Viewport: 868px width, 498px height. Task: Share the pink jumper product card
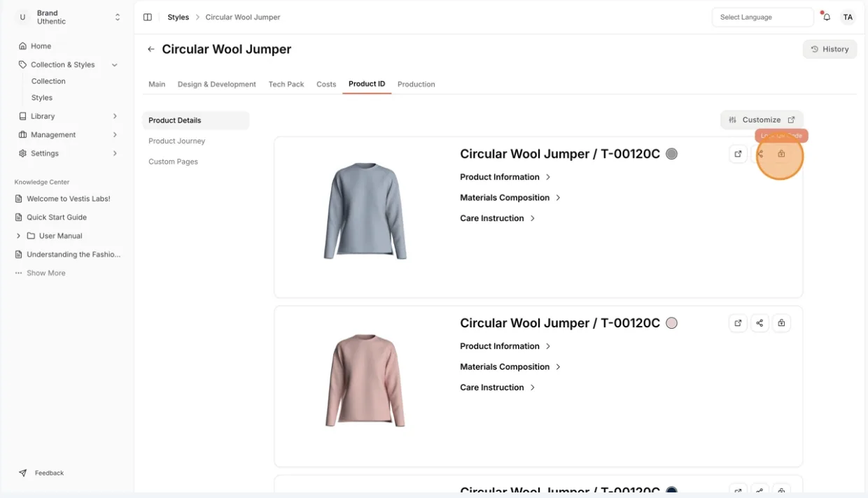759,323
